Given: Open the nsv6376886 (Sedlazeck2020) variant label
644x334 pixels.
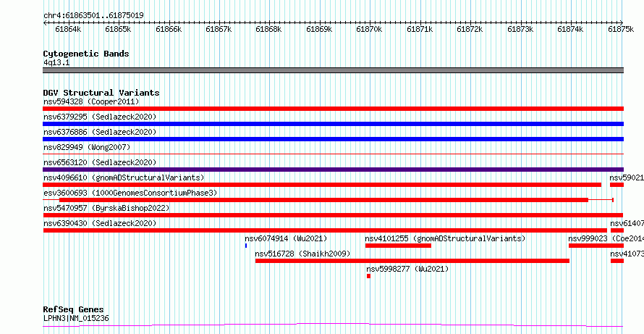Looking at the screenshot, I should (100, 132).
